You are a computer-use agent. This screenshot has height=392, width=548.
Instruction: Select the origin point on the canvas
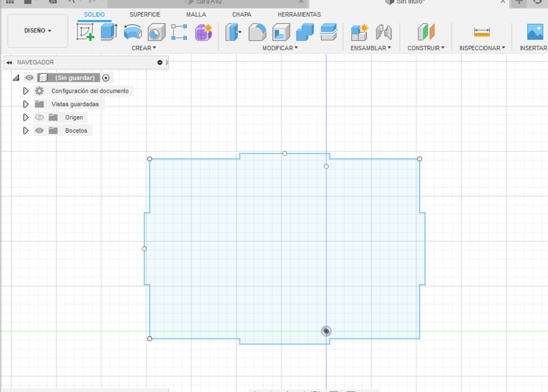(326, 331)
